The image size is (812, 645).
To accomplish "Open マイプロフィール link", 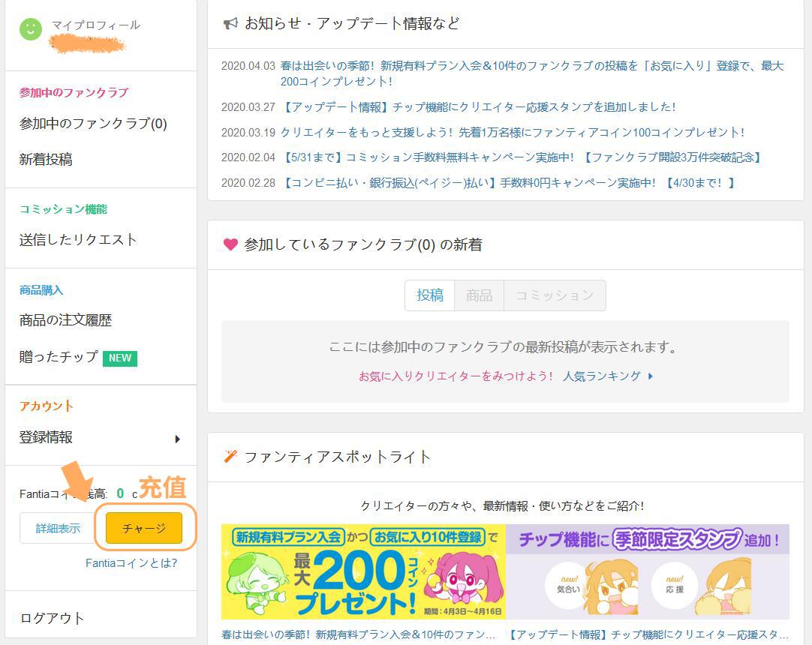I will [x=96, y=25].
